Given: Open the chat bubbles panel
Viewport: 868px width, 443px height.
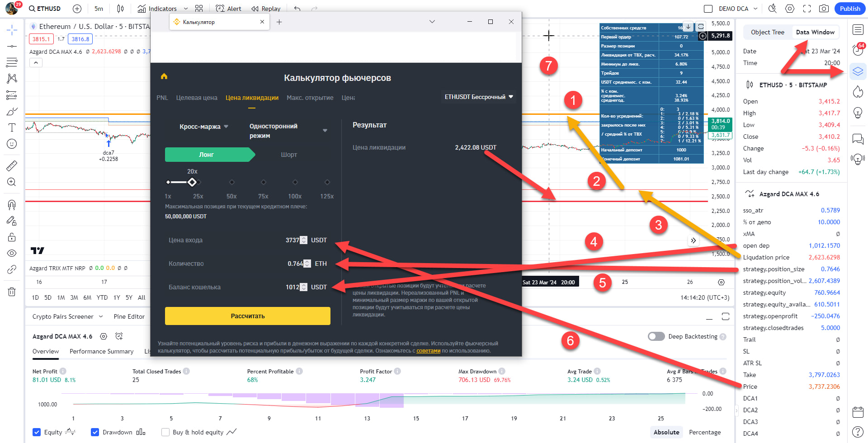Looking at the screenshot, I should coord(858,139).
